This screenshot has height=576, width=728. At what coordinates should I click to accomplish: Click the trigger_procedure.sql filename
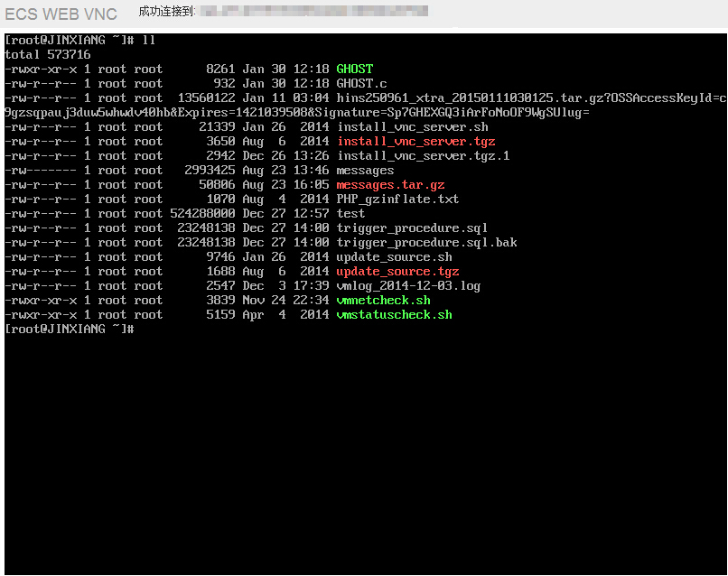coord(412,228)
